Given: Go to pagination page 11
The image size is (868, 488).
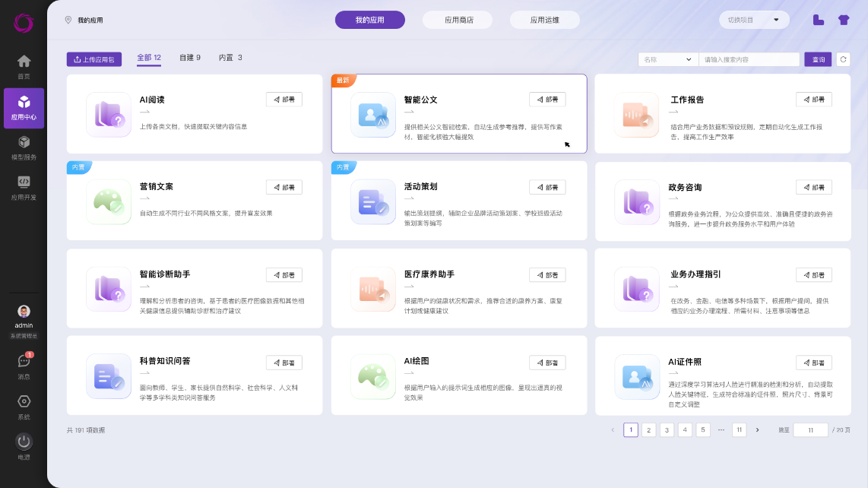Looking at the screenshot, I should point(739,429).
